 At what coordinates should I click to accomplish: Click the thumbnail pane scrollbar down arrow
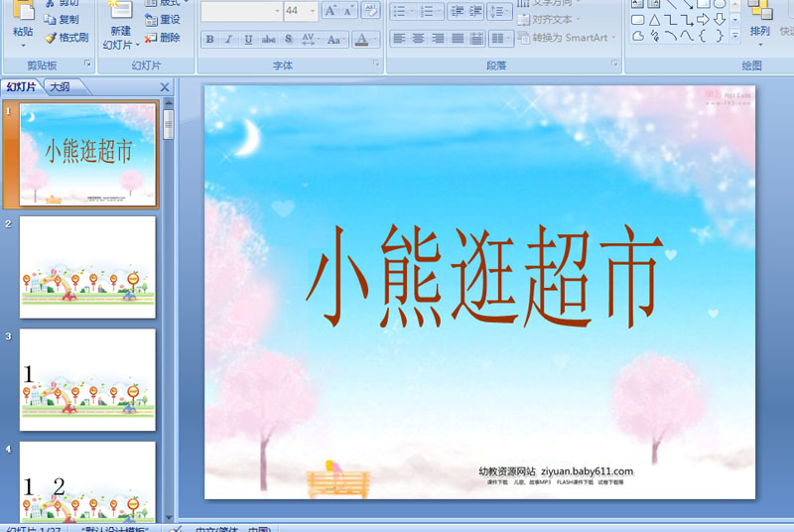click(x=169, y=517)
